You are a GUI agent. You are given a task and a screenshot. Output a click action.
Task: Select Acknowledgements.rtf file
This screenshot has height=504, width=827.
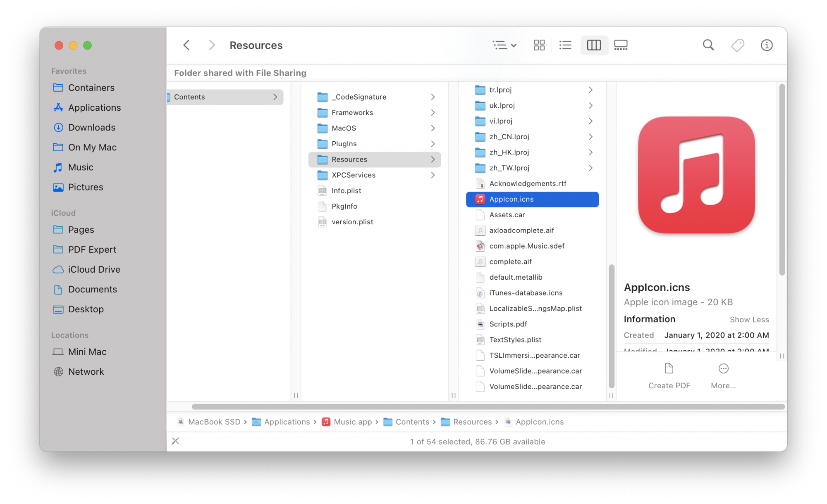click(528, 183)
